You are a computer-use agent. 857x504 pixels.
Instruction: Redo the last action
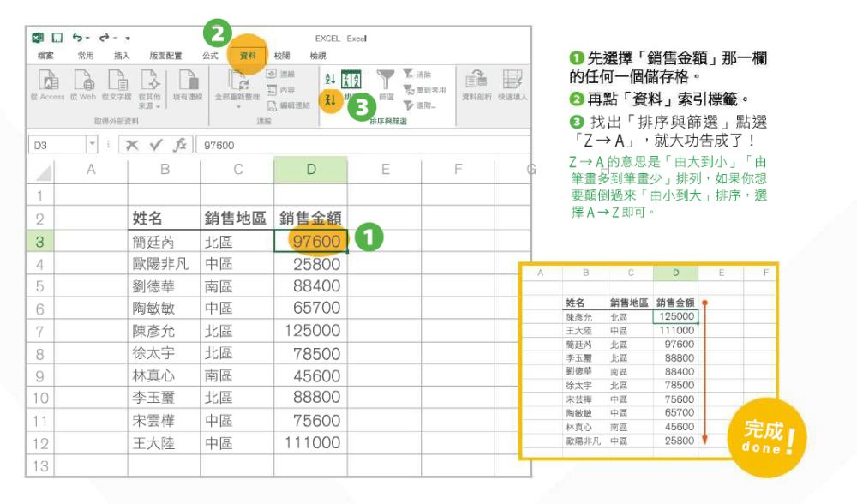[x=104, y=38]
